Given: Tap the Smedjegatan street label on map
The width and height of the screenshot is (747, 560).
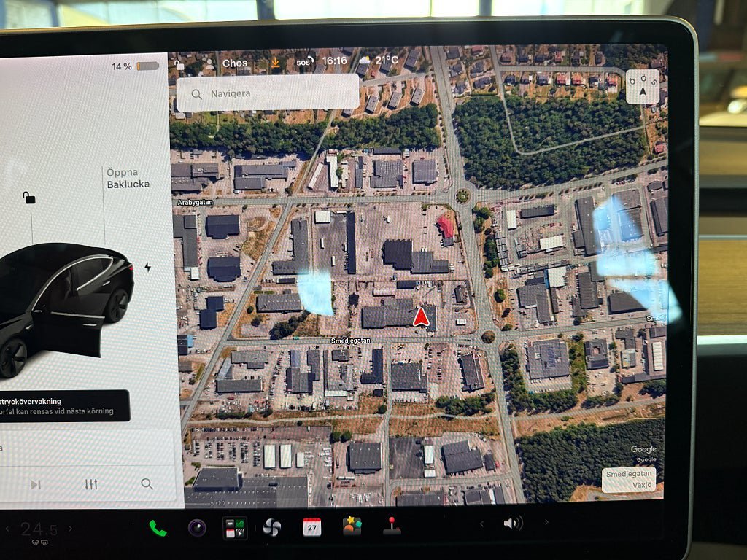Looking at the screenshot, I should point(350,341).
